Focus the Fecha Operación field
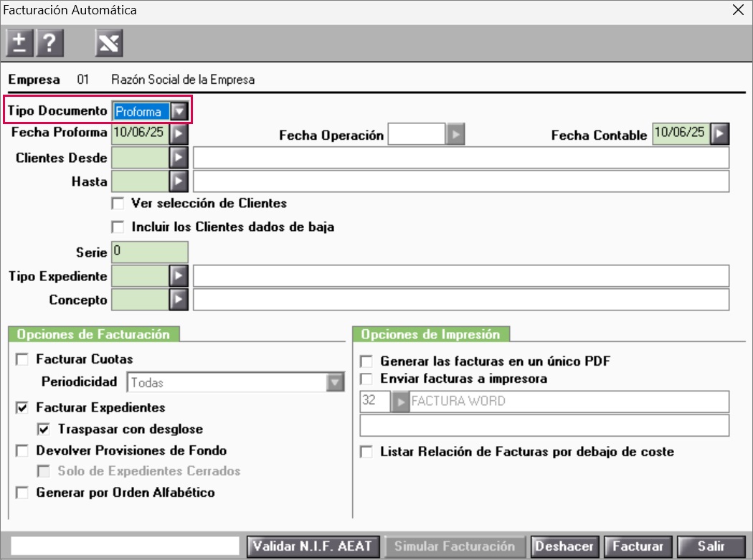 pyautogui.click(x=417, y=135)
